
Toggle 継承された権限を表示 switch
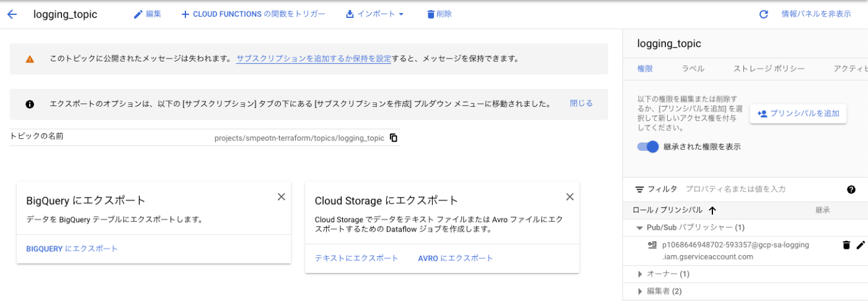point(648,147)
